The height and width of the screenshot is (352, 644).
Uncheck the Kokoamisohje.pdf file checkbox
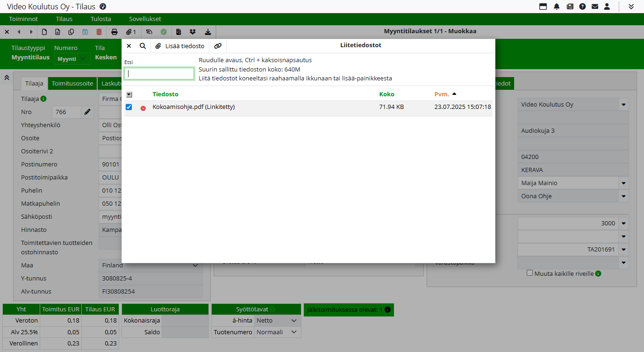pyautogui.click(x=129, y=107)
